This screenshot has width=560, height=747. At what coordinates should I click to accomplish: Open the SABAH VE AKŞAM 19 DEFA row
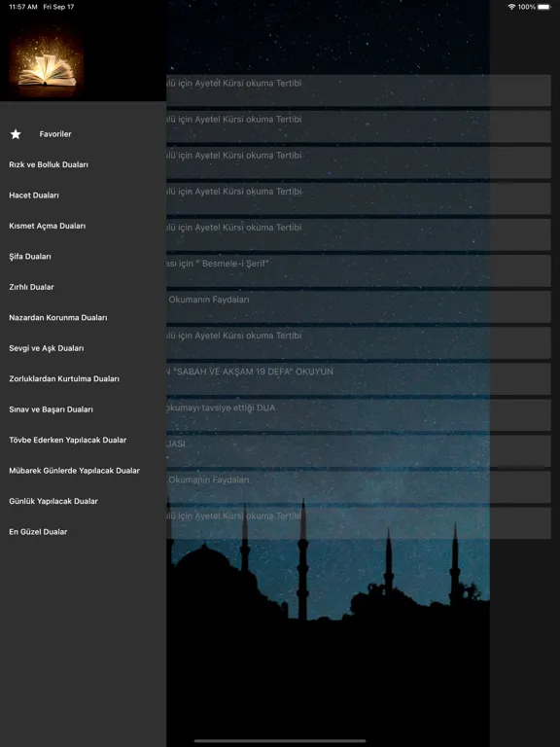(359, 378)
